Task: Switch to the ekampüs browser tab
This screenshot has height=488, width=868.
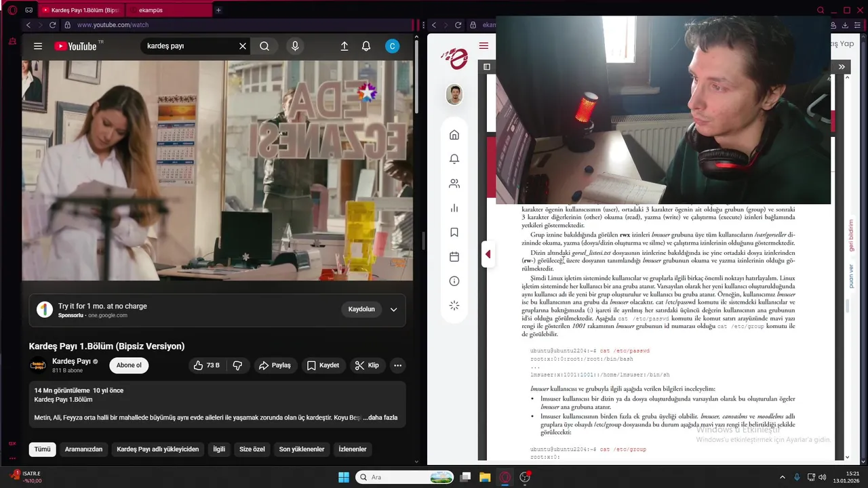Action: coord(170,10)
